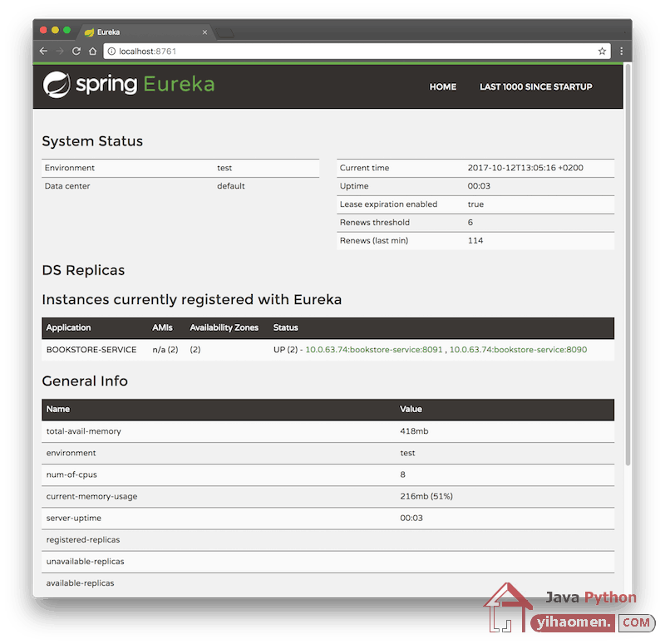Bookmark this page with star icon
665x644 pixels.
602,52
